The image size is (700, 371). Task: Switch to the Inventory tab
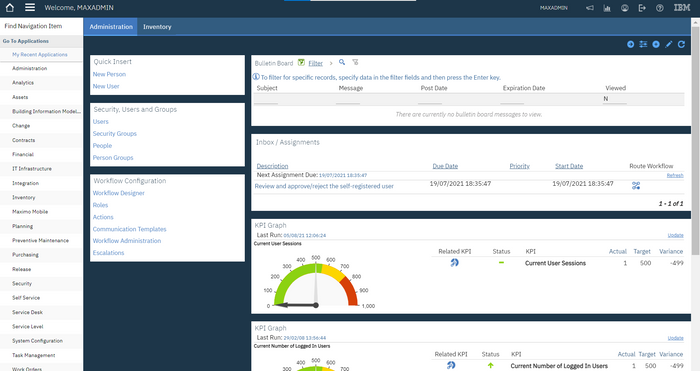coord(157,27)
